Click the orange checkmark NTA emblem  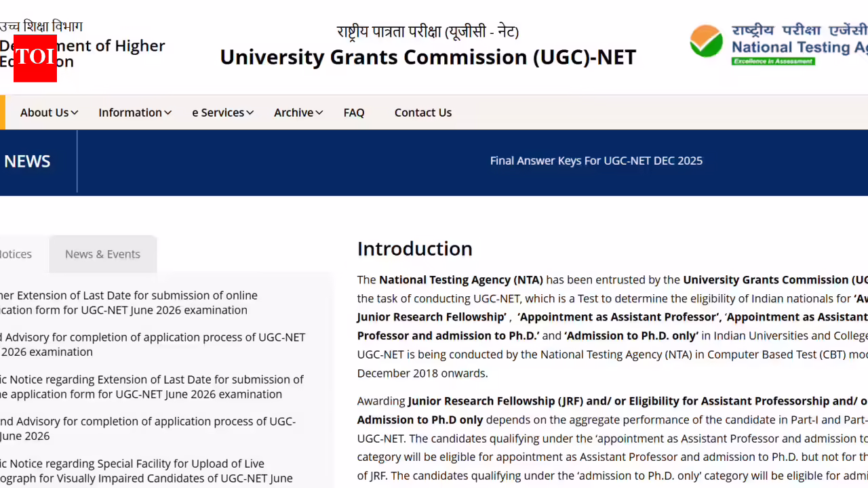(x=707, y=41)
